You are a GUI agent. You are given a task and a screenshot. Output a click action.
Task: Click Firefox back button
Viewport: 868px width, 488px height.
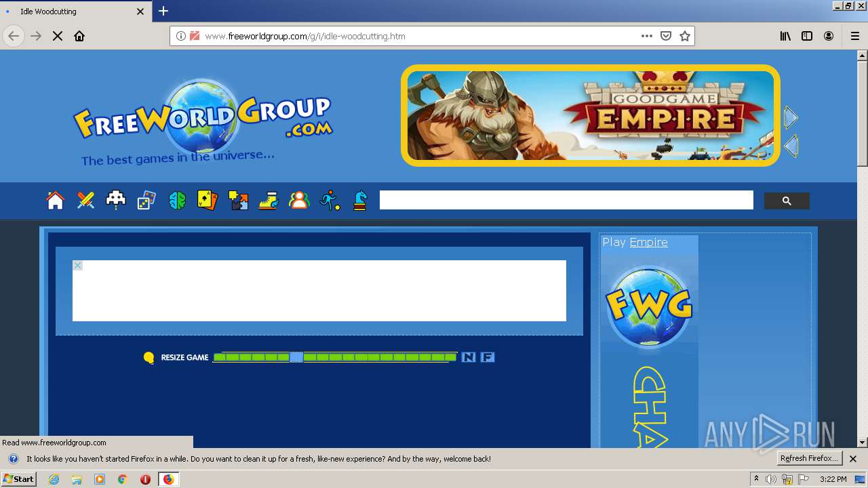click(x=14, y=36)
